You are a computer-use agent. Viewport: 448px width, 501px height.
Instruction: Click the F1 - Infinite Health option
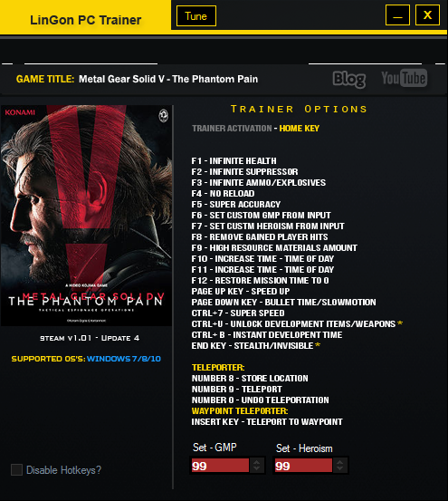[x=234, y=160]
